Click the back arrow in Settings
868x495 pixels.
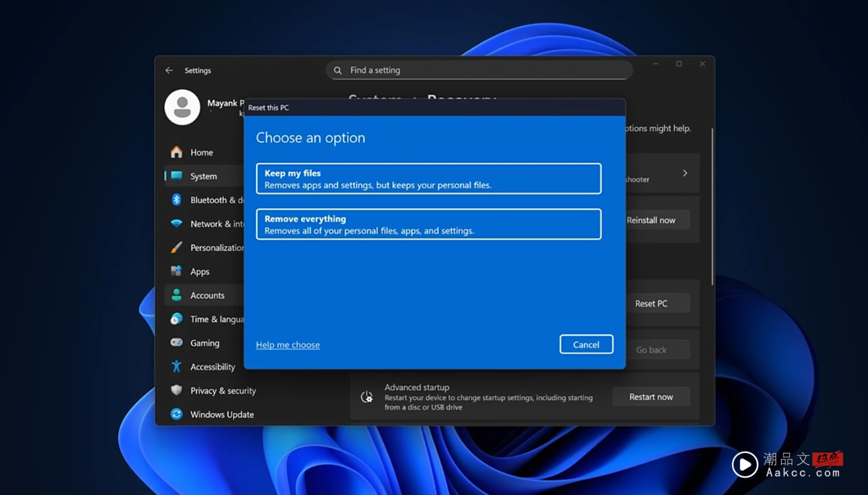tap(169, 70)
